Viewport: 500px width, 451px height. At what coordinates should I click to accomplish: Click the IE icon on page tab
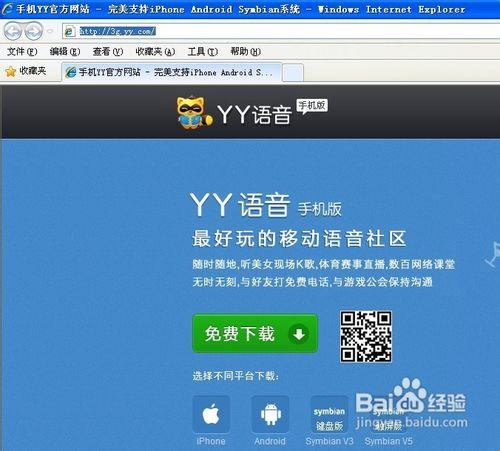[70, 72]
